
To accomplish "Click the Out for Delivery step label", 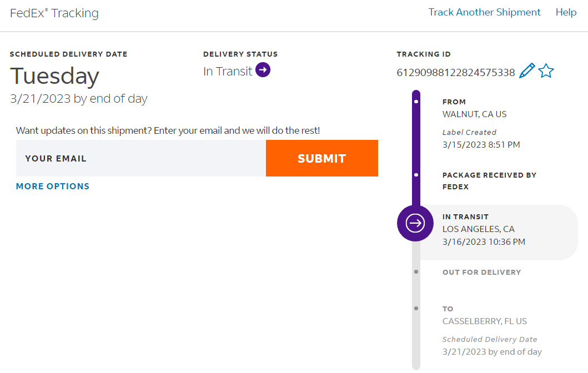I will [x=481, y=273].
